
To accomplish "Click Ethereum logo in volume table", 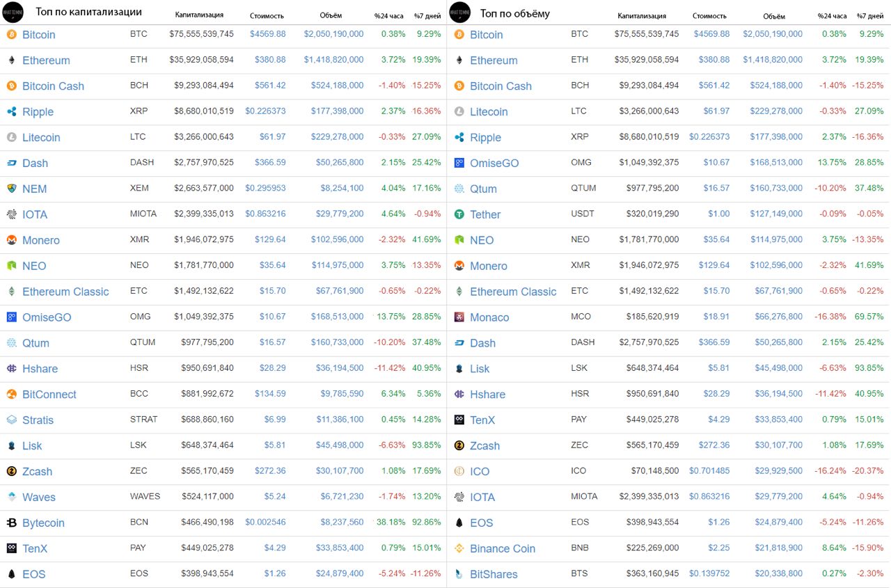I will (x=459, y=60).
